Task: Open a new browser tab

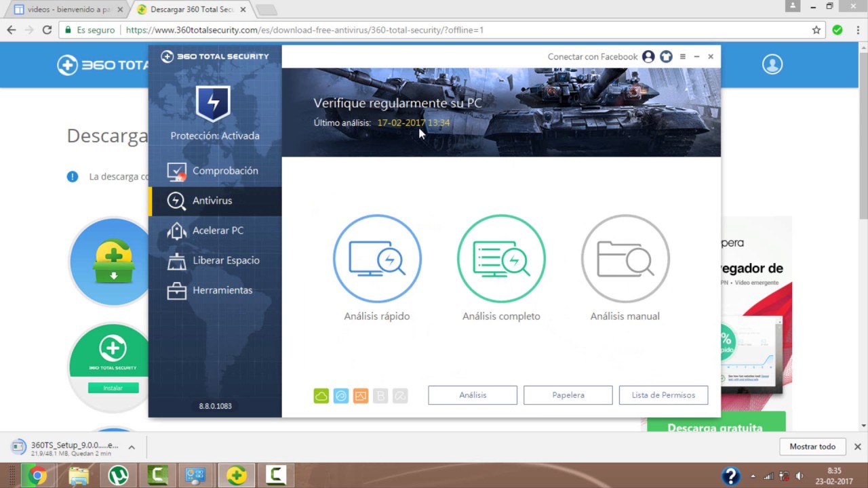Action: [266, 9]
